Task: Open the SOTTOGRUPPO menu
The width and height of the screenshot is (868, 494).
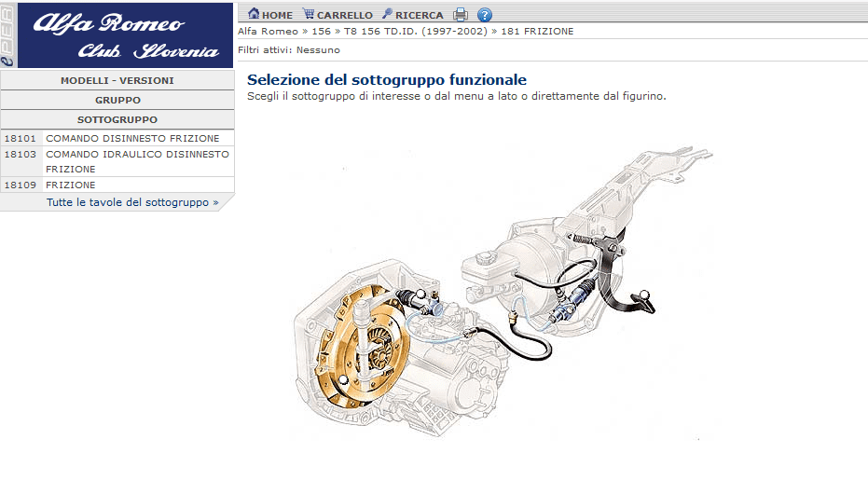Action: click(117, 119)
